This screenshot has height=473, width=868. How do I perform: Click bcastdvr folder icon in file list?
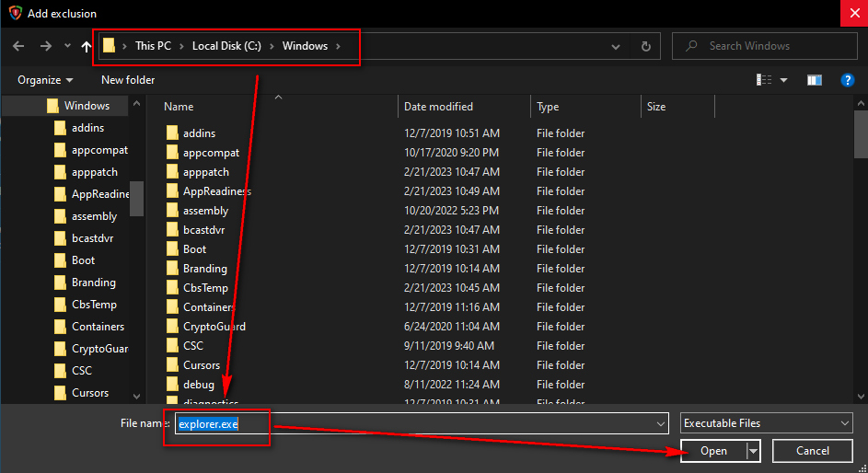click(x=173, y=229)
